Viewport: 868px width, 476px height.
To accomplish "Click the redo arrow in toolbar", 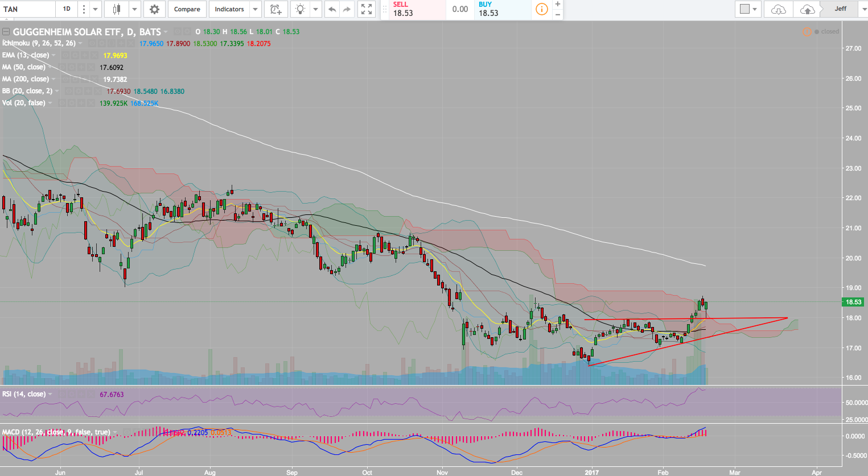I will [x=347, y=9].
